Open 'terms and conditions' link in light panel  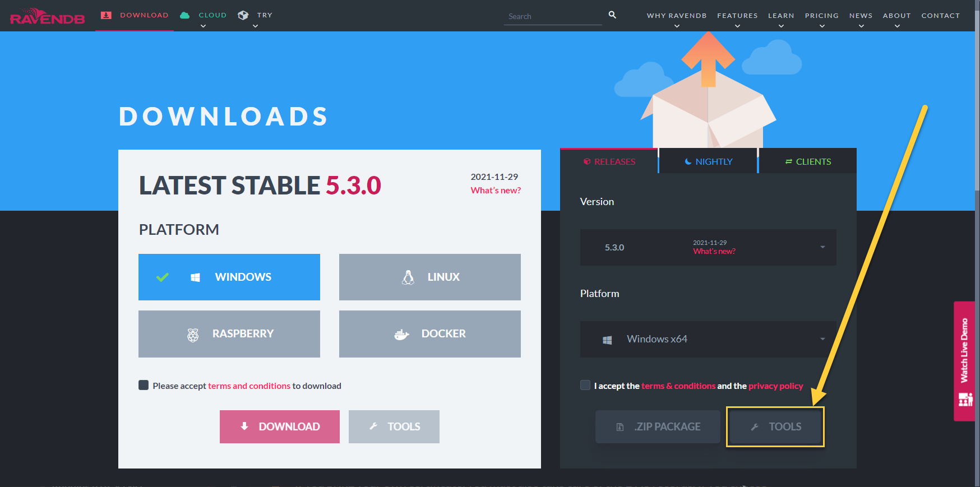pyautogui.click(x=249, y=386)
